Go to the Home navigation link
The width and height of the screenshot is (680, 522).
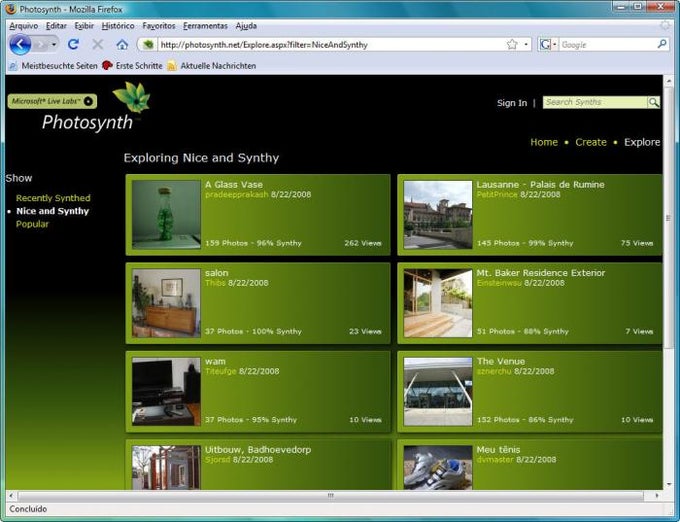pos(544,142)
